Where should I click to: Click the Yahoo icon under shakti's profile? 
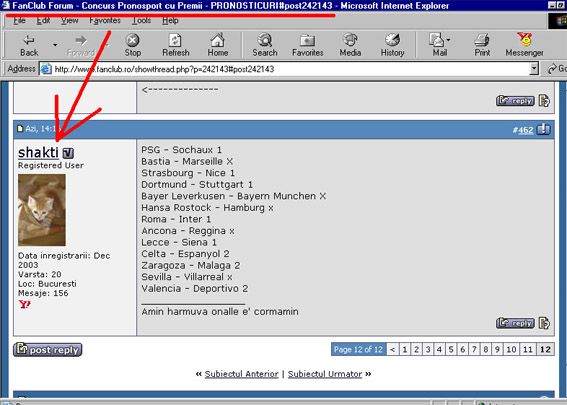click(24, 304)
